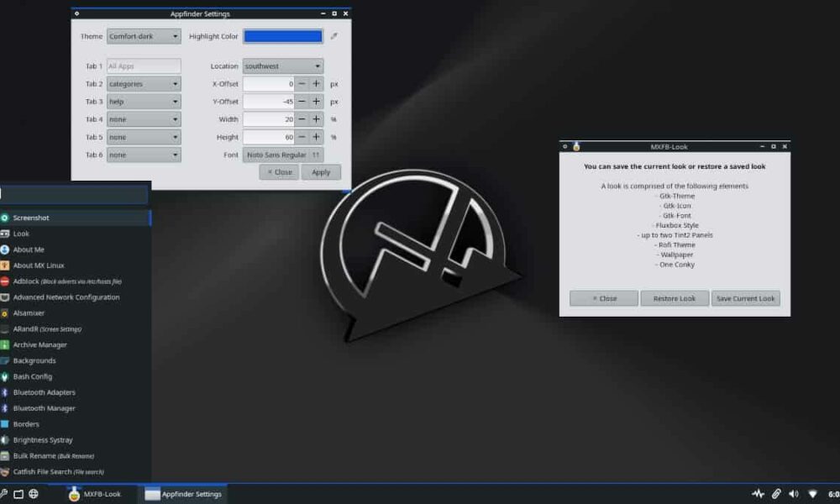Open the Tab 4 dropdown

pyautogui.click(x=144, y=119)
